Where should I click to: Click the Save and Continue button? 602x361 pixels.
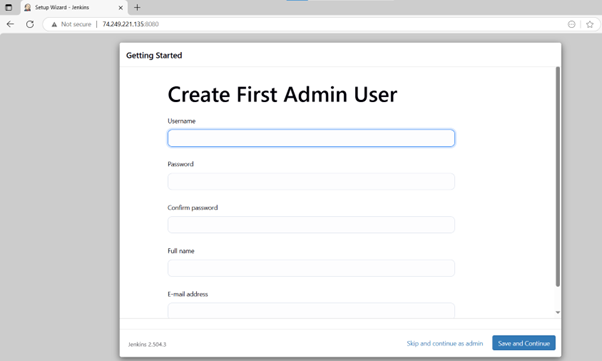tap(524, 343)
